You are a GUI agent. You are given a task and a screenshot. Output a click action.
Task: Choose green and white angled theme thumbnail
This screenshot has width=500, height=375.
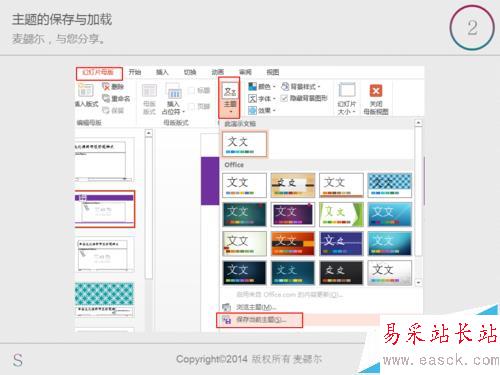tap(341, 214)
